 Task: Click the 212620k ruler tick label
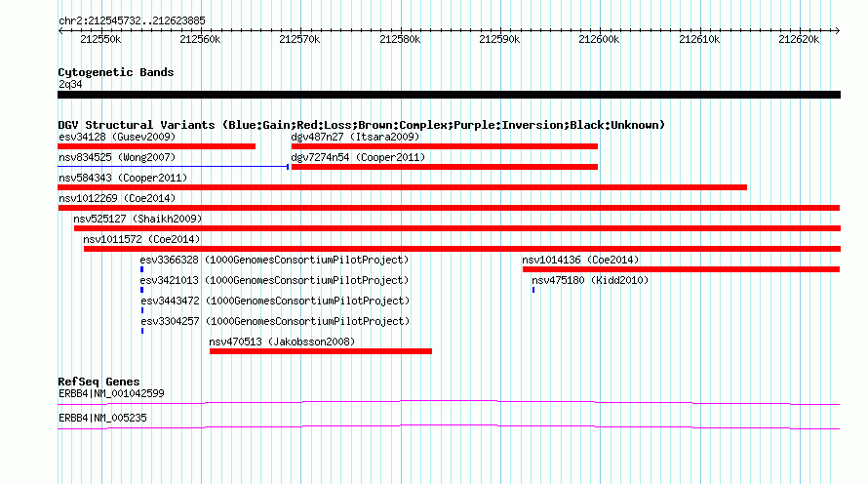click(x=800, y=39)
